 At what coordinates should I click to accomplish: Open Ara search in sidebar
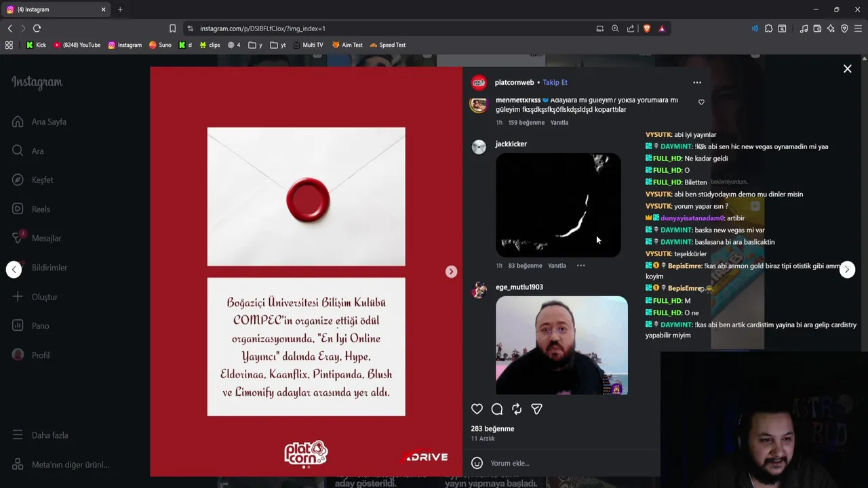pyautogui.click(x=28, y=151)
